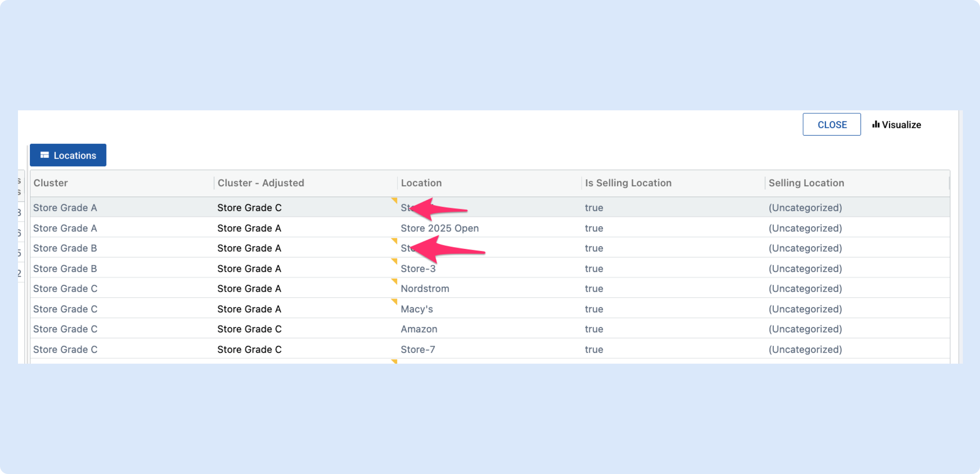Click the Store 2025 Open location cell
This screenshot has width=980, height=474.
point(439,228)
